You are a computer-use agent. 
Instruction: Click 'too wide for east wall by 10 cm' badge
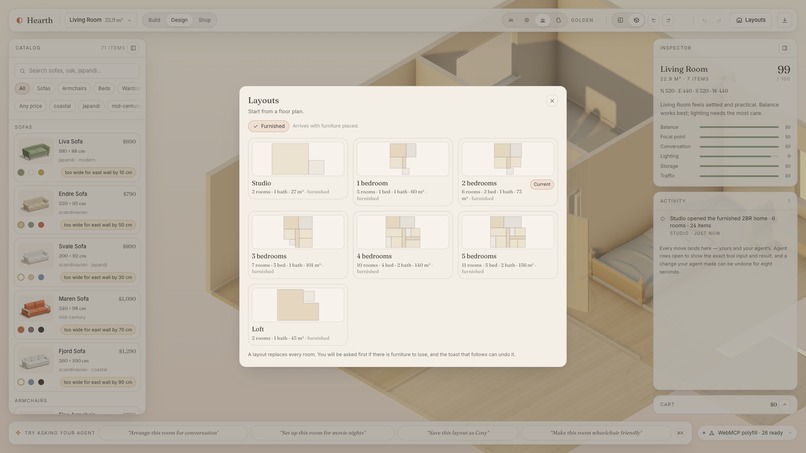coord(98,172)
